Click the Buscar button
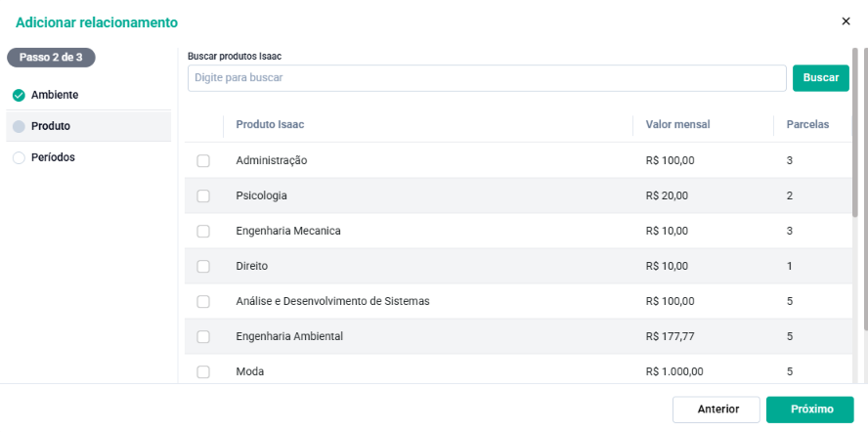 [x=821, y=78]
